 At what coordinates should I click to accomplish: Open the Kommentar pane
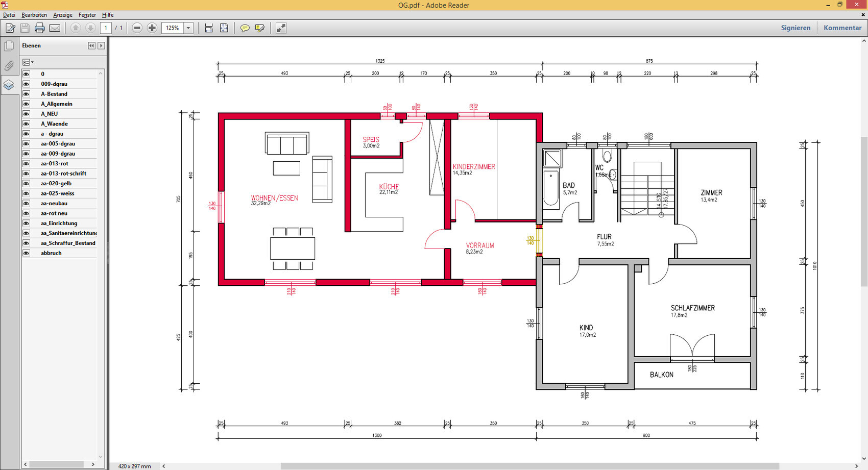point(842,28)
